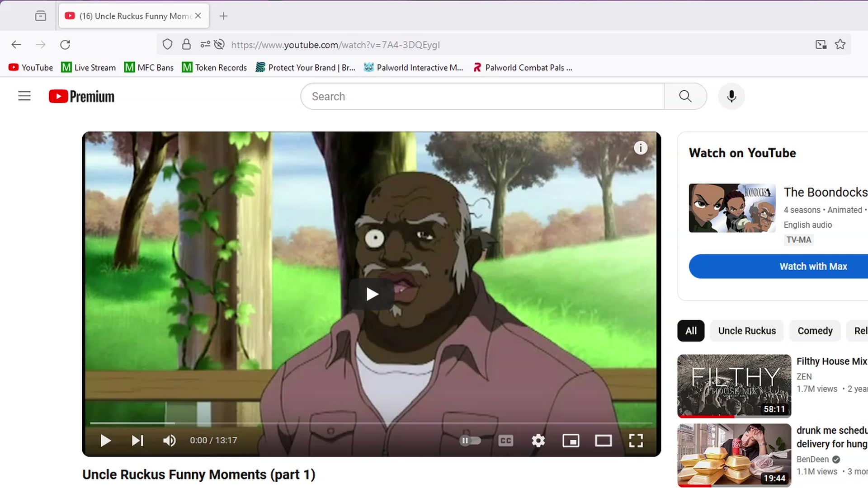Open the Palworld Combat Pals bookmark
Image resolution: width=868 pixels, height=488 pixels.
point(522,67)
